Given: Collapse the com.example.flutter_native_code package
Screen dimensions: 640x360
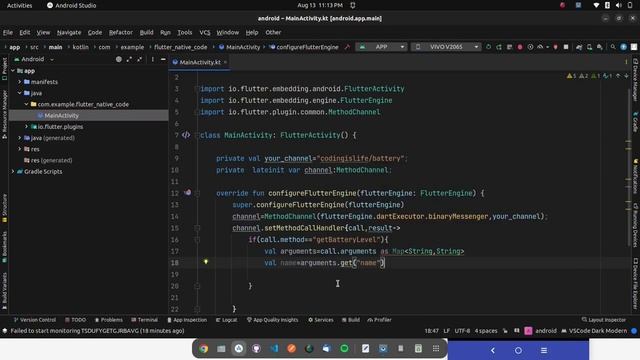Looking at the screenshot, I should point(27,104).
